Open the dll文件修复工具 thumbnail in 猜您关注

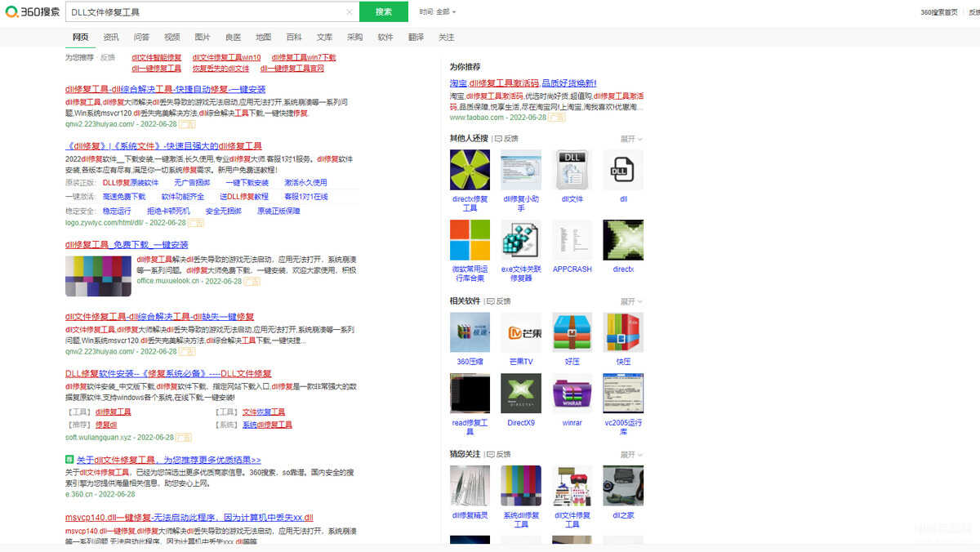tap(572, 486)
